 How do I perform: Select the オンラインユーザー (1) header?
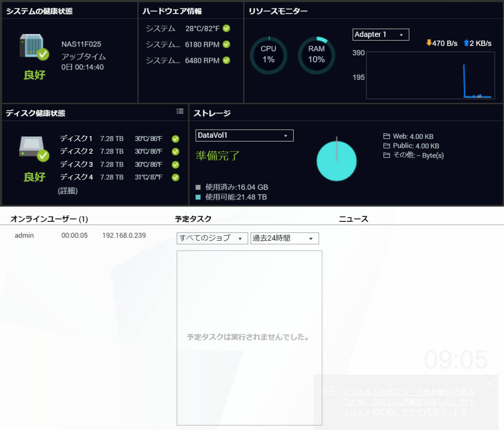click(49, 219)
